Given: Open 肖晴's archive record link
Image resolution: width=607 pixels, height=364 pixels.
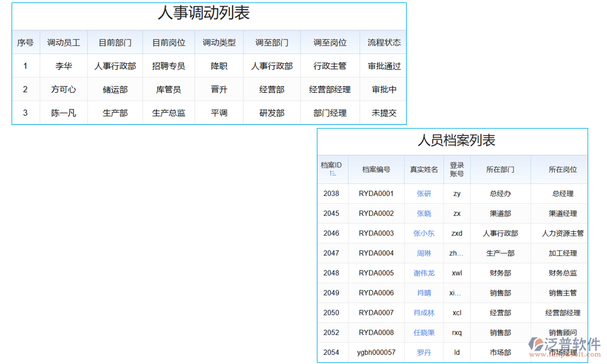Looking at the screenshot, I should 424,293.
